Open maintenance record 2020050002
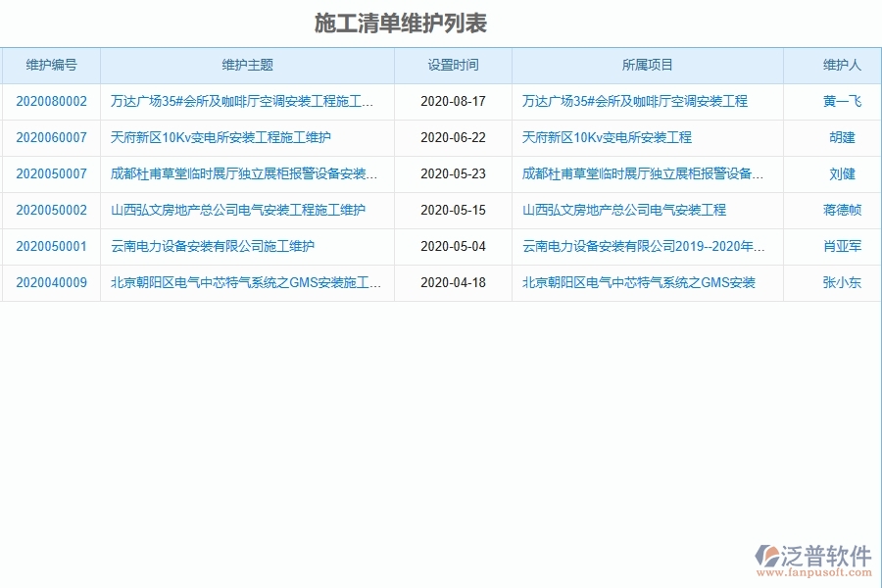This screenshot has width=882, height=588. [x=49, y=210]
